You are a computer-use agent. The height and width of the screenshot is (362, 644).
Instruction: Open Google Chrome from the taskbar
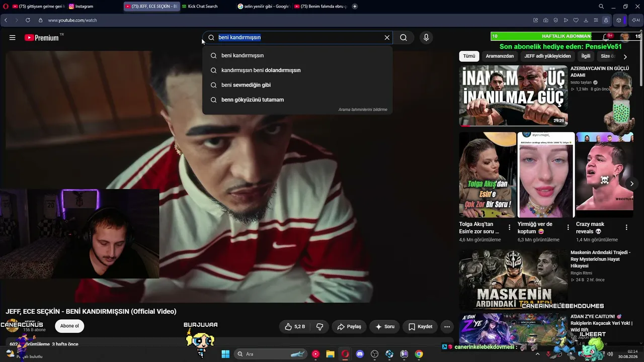coord(419,354)
